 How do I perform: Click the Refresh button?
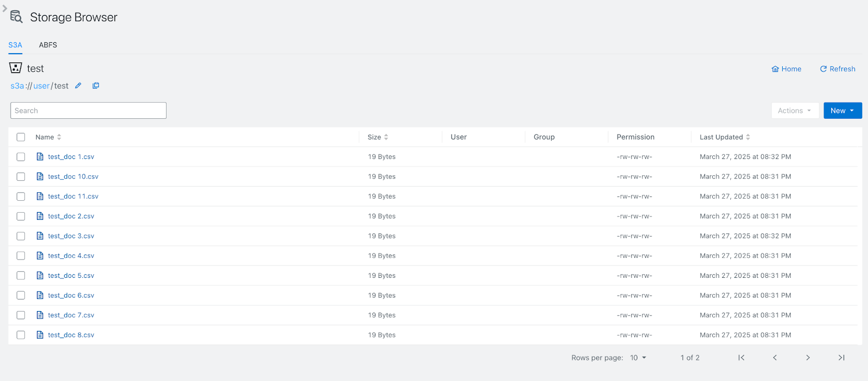pyautogui.click(x=837, y=69)
